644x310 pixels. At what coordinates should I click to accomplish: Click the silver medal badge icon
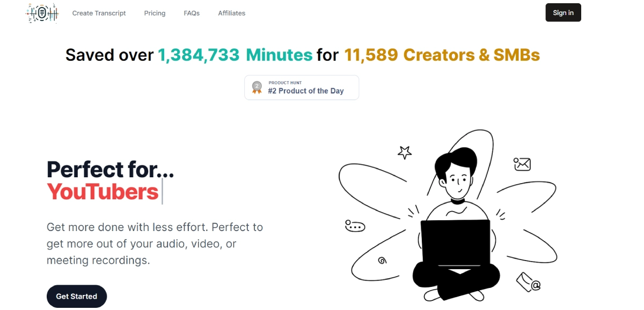tap(257, 88)
